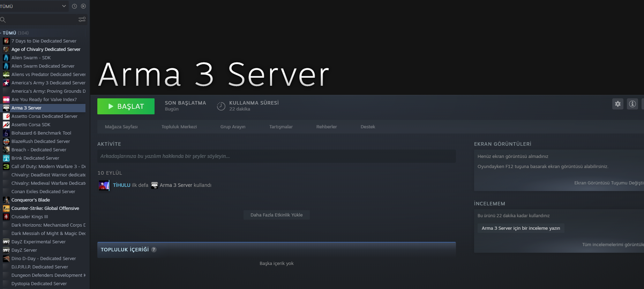Click the help icon beside TOPLULUK İÇERİĞİ
The width and height of the screenshot is (644, 289).
(154, 250)
